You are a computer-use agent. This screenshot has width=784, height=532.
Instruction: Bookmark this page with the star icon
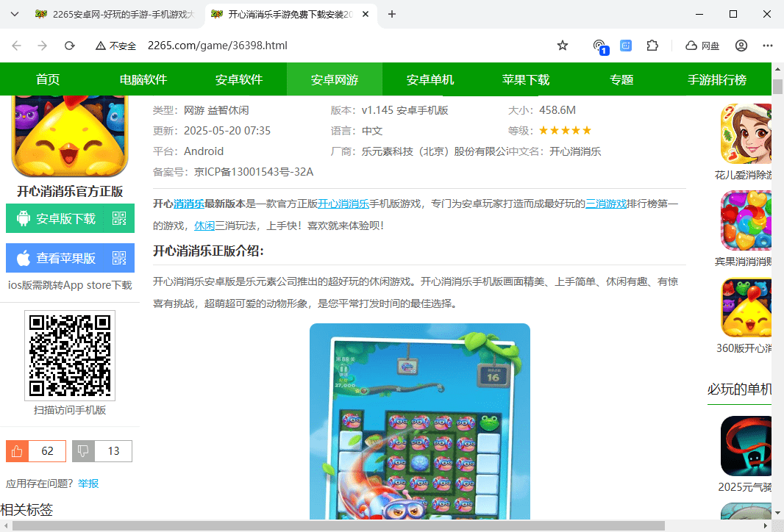[x=562, y=45]
